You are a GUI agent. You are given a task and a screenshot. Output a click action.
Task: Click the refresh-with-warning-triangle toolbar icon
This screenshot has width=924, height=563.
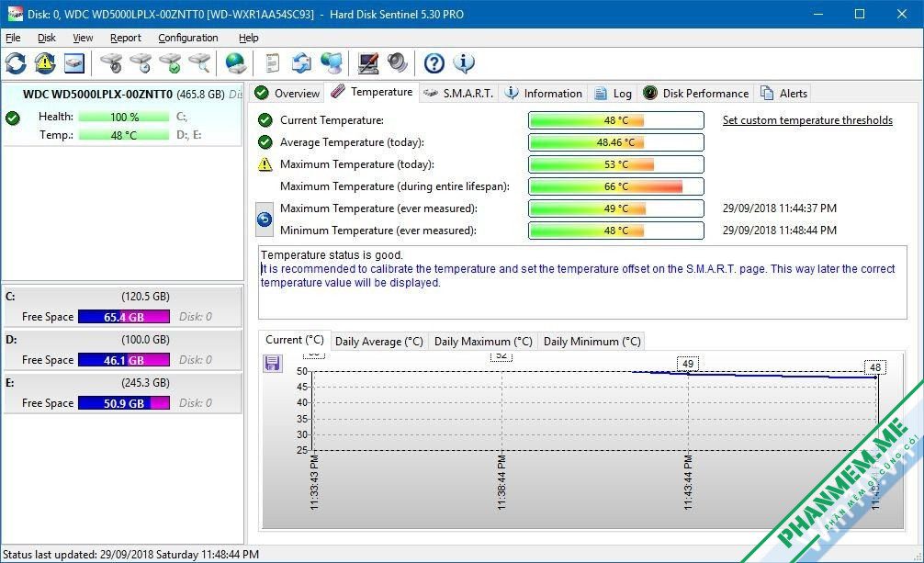45,63
